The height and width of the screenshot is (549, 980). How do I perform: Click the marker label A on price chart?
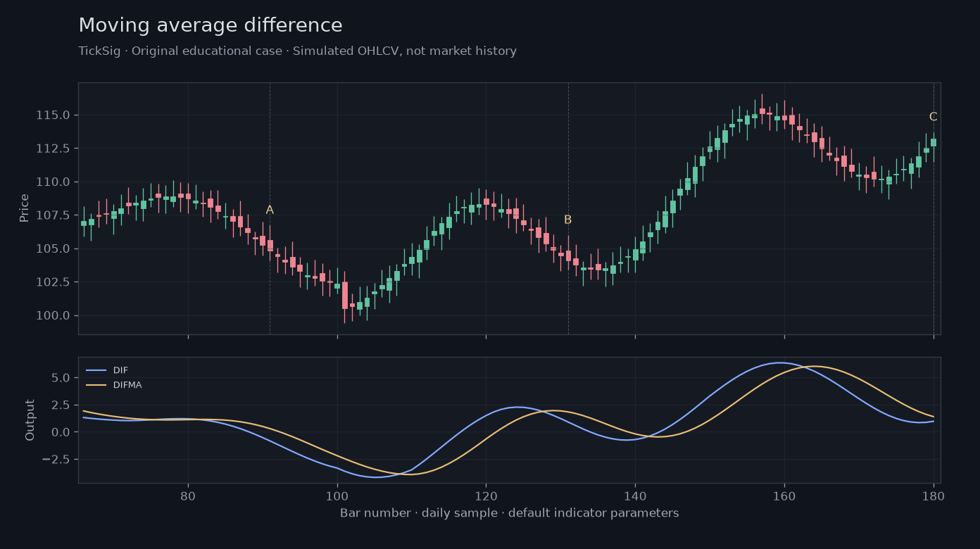click(x=270, y=210)
